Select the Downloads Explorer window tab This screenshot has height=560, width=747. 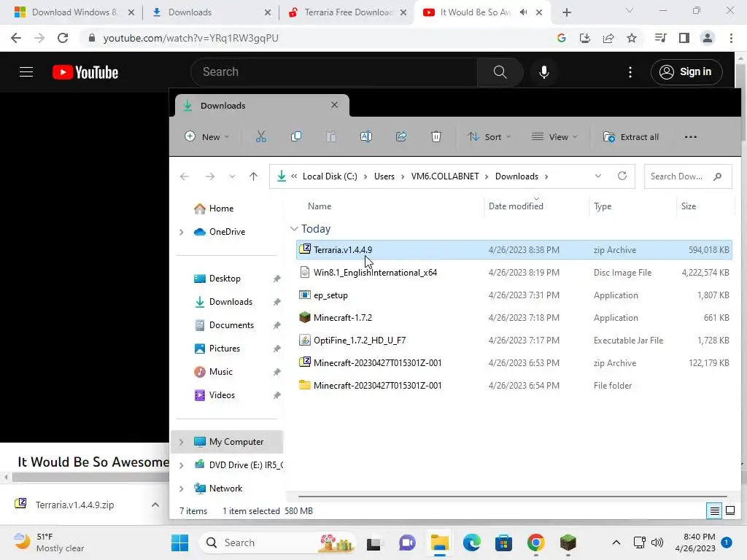[261, 106]
